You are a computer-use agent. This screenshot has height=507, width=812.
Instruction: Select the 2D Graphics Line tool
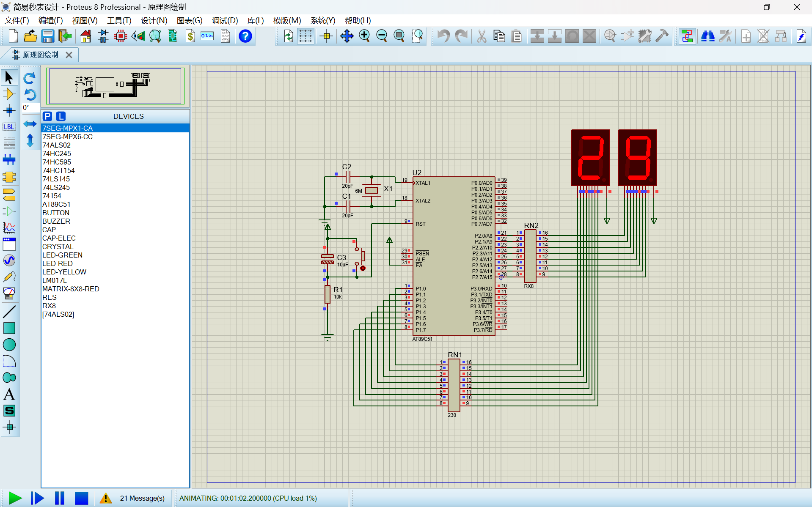[9, 312]
